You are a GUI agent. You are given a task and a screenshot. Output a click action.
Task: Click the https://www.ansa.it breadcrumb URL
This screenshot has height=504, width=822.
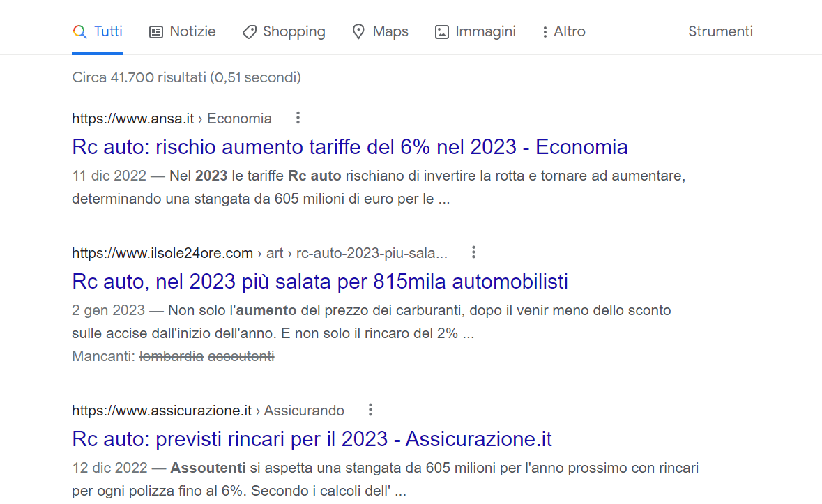point(132,119)
